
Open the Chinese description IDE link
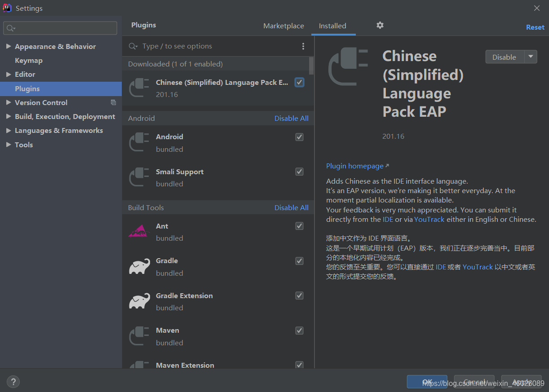tap(441, 267)
